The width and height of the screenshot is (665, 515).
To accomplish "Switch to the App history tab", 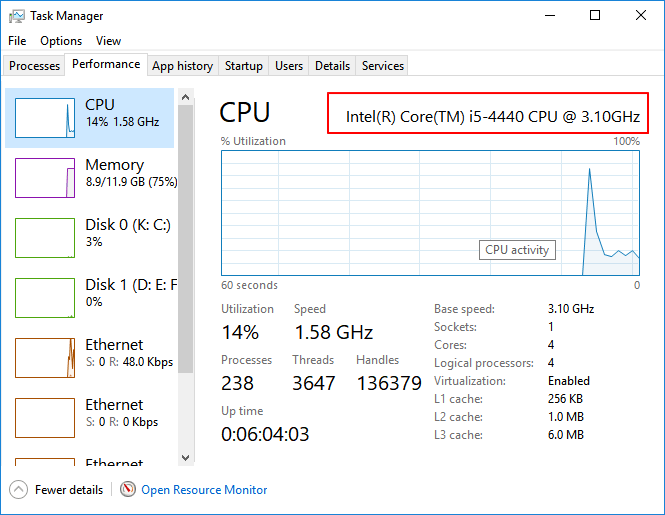I will coord(182,66).
